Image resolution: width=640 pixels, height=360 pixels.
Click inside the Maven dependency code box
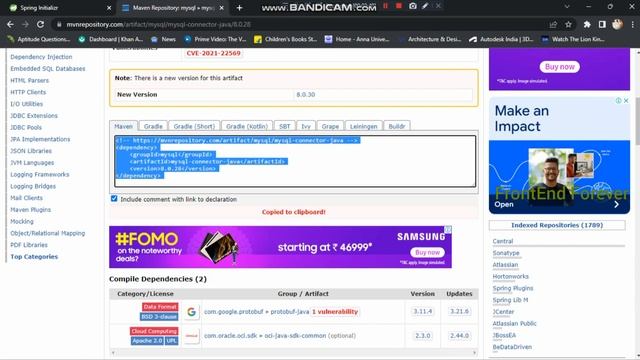[x=295, y=161]
